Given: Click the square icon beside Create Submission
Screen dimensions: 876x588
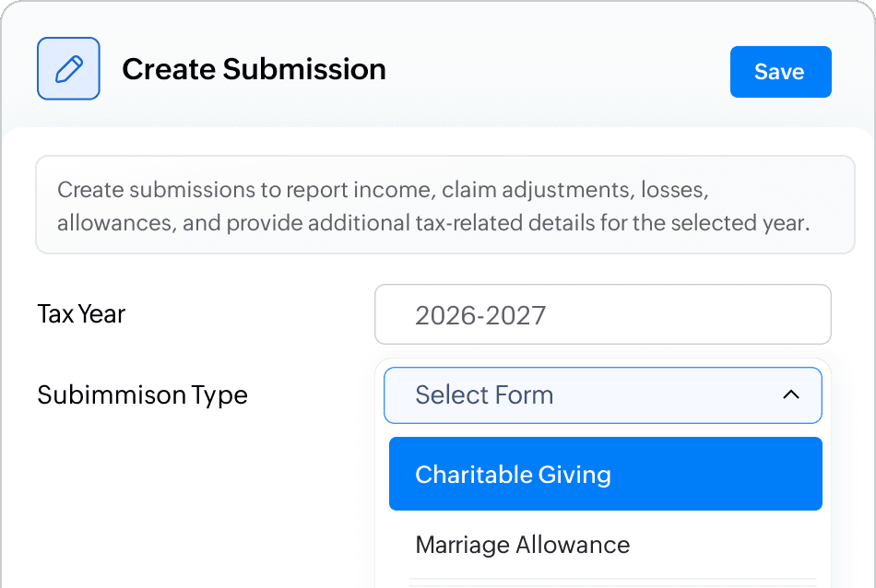Looking at the screenshot, I should click(x=68, y=68).
